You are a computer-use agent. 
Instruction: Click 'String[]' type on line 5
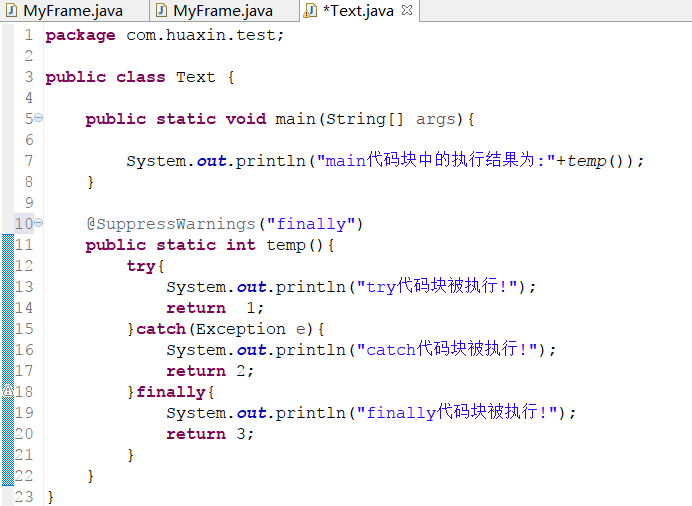click(365, 119)
